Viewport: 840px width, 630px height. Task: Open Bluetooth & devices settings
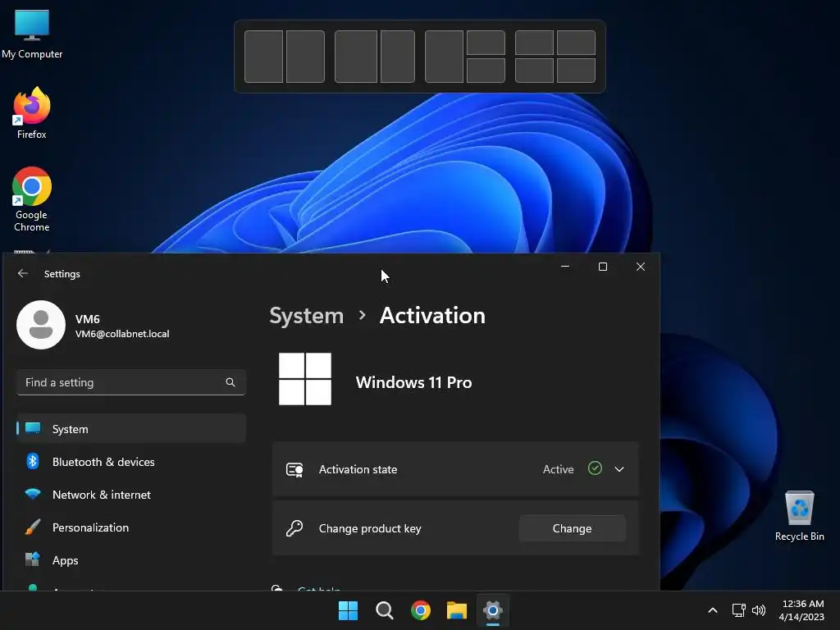pos(131,462)
